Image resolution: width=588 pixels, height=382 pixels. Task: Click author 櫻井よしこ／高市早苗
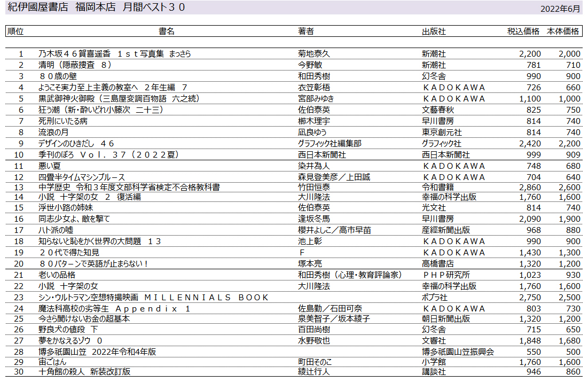tap(334, 230)
